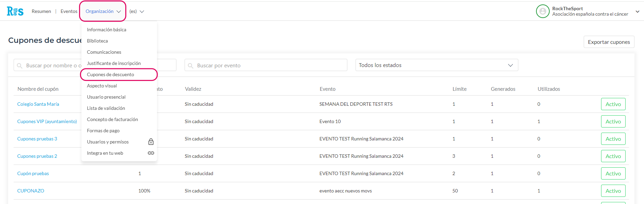Open Lista de validación
The image size is (644, 204).
[106, 108]
